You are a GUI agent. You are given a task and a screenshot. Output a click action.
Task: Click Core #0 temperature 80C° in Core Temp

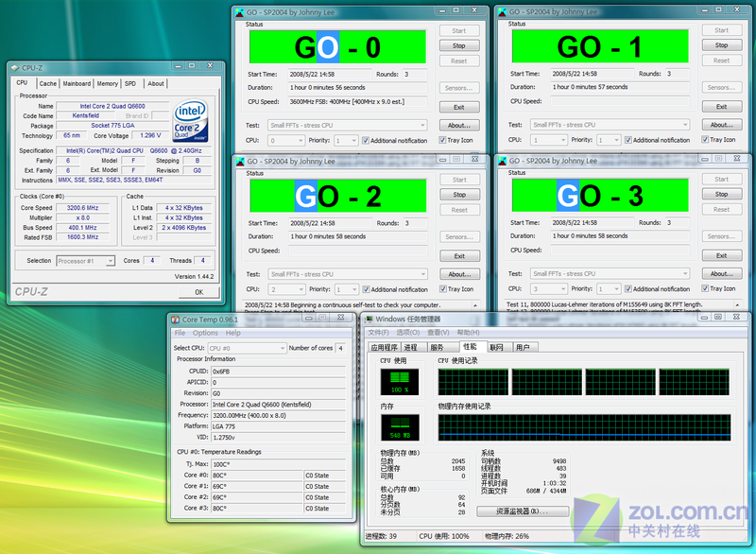point(256,476)
